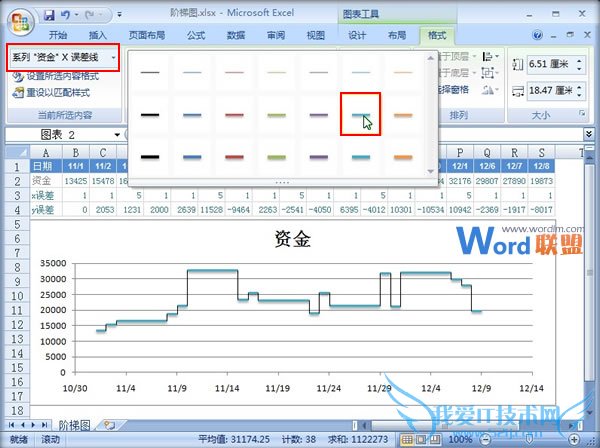Zoom in with the plus button

tap(574, 439)
